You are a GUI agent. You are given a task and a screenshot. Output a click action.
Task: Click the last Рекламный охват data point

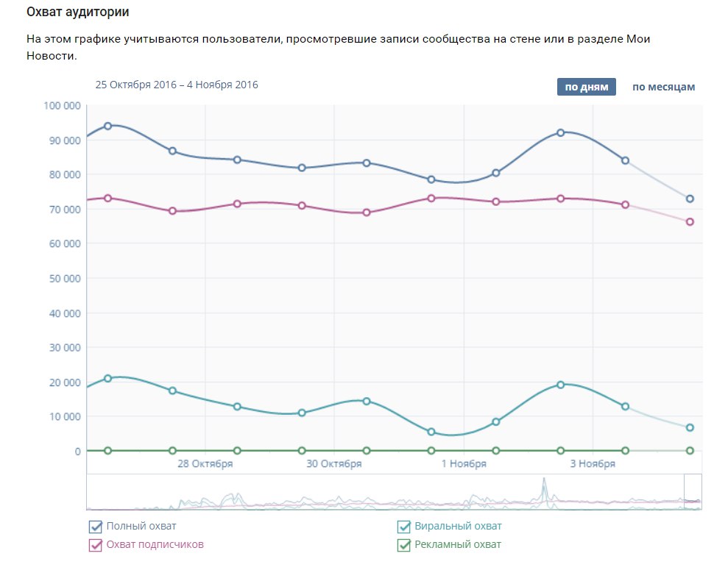(x=690, y=450)
